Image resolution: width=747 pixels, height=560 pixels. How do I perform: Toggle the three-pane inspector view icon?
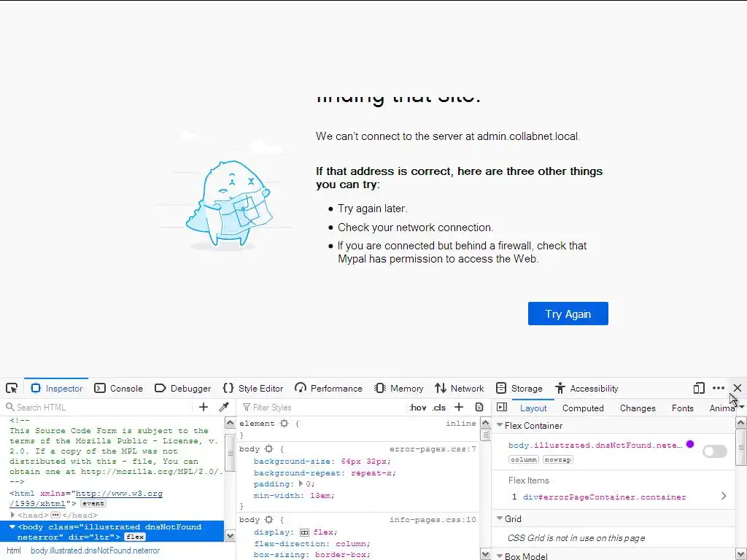(x=502, y=407)
